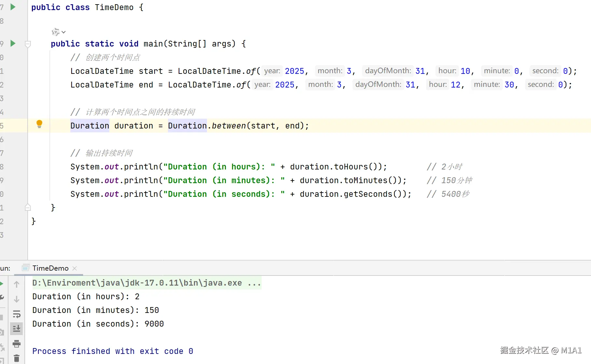This screenshot has width=591, height=364.
Task: Click the console line showing 9000 seconds
Action: click(98, 324)
